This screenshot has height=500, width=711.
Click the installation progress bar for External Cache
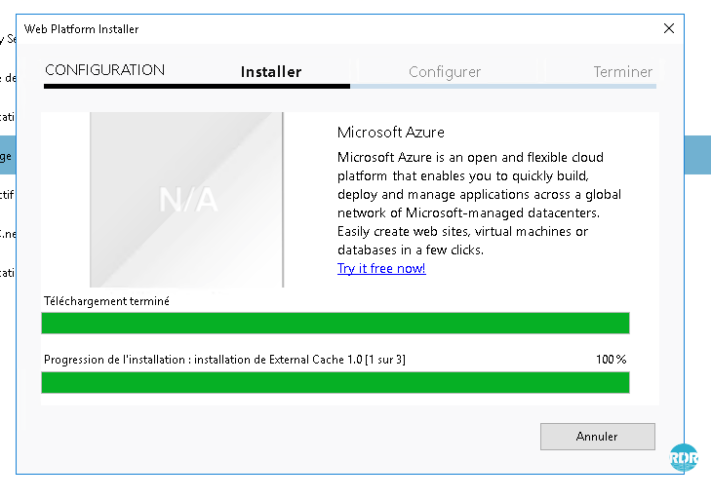click(336, 383)
